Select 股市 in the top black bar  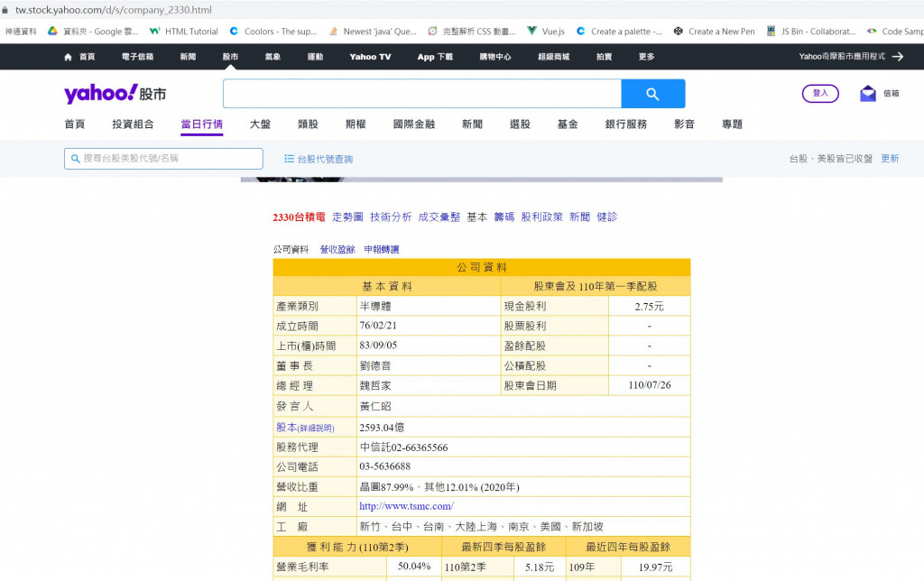point(230,57)
